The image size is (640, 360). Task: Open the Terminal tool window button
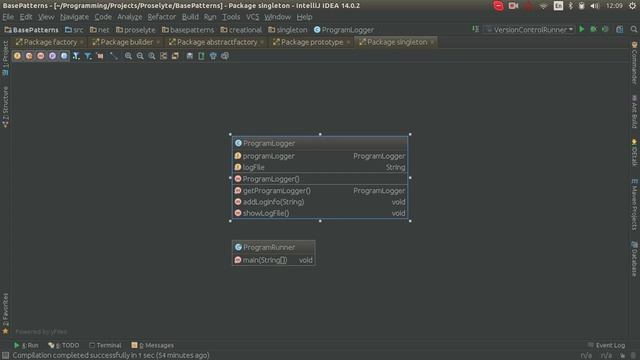(105, 345)
